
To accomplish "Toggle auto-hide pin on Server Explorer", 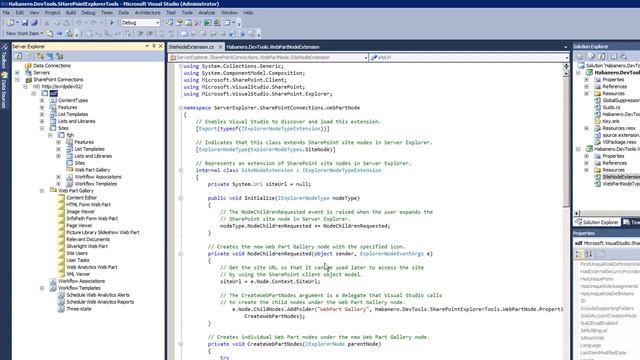I will (154, 46).
